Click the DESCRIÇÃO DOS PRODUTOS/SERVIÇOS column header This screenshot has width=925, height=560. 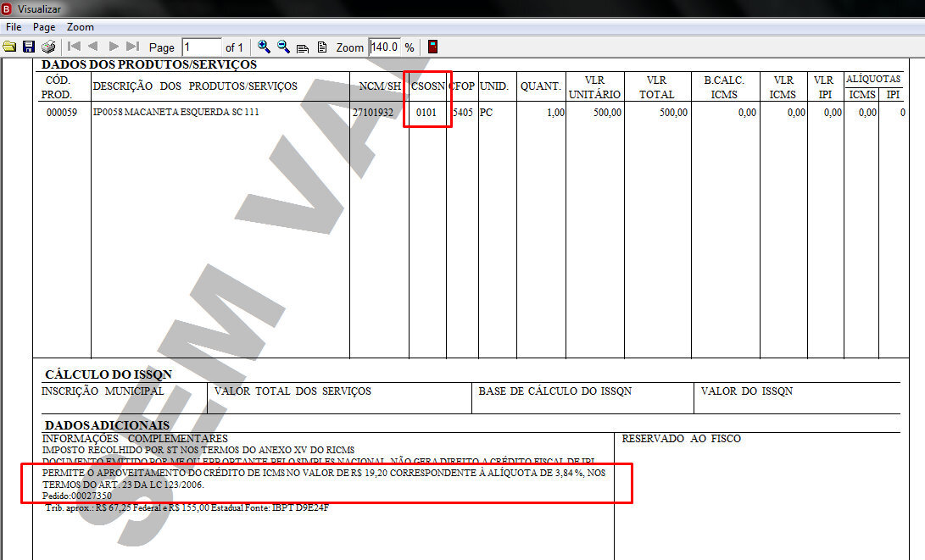(195, 86)
